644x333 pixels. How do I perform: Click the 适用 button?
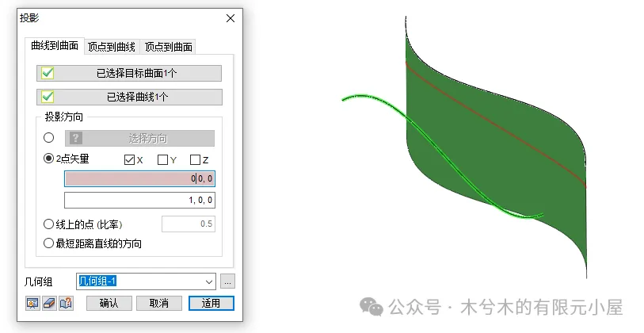coord(211,304)
